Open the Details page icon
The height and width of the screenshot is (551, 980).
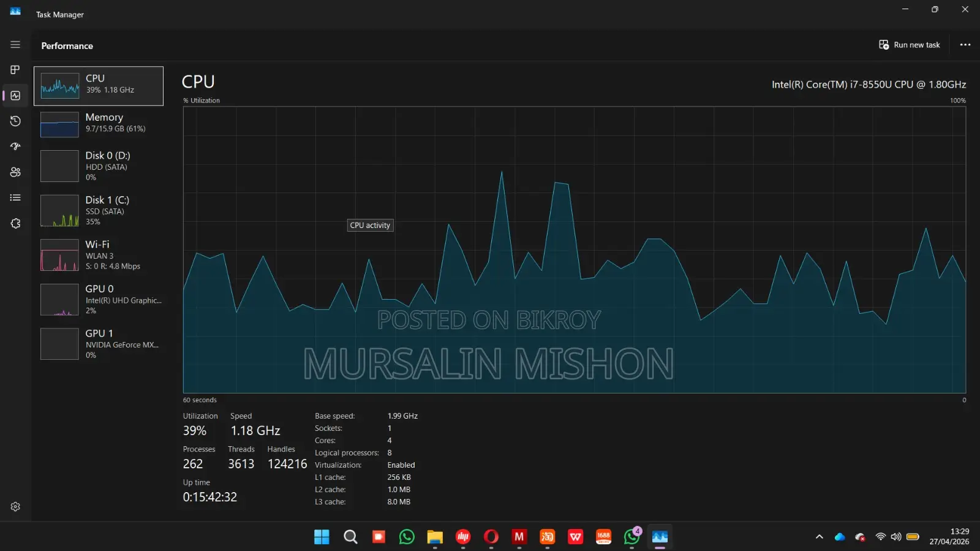[x=15, y=197]
